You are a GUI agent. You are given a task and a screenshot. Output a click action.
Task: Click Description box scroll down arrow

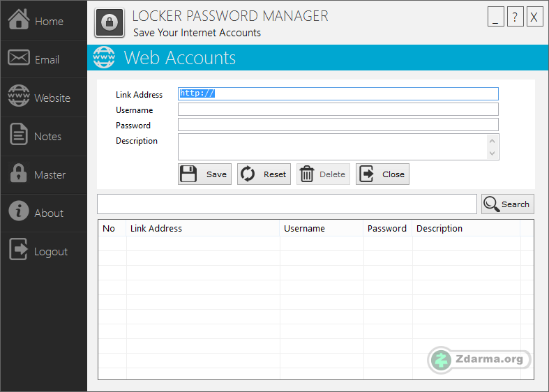tap(492, 153)
